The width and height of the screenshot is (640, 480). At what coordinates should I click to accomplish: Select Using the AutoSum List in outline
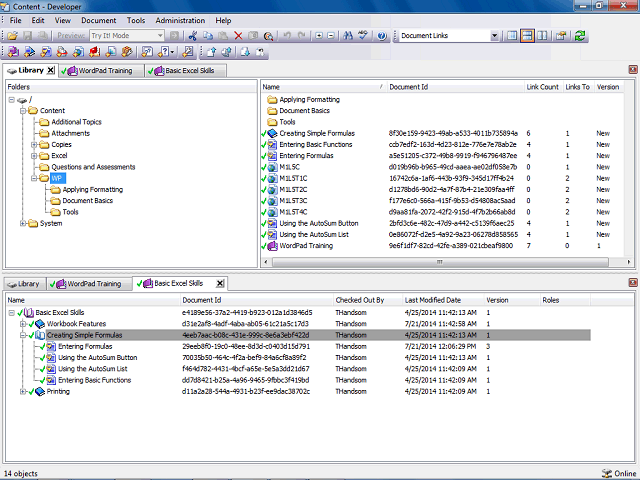coord(93,369)
